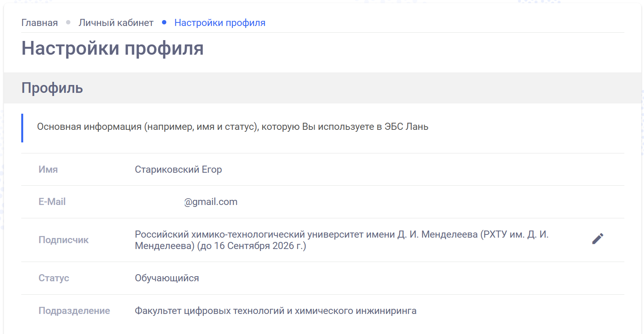Select the Профиль section header
Screen dimensions: 644x334
(x=52, y=88)
